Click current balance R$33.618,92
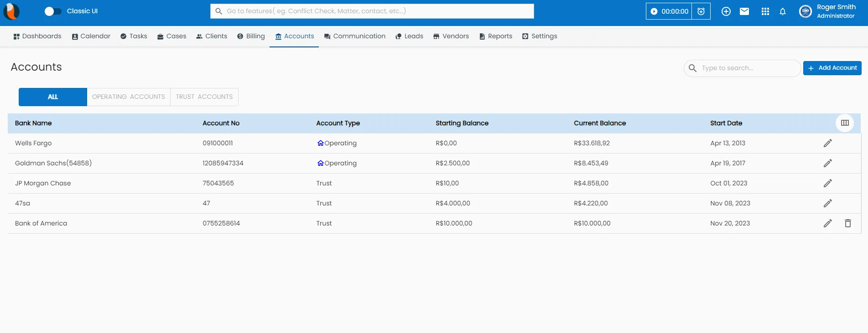Image resolution: width=868 pixels, height=333 pixels. [592, 143]
